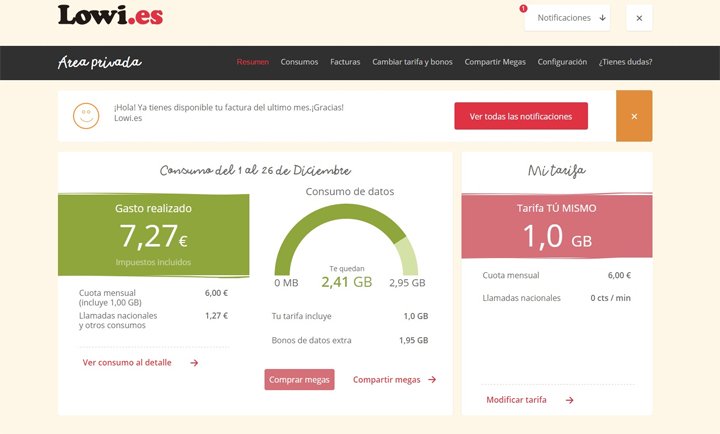The width and height of the screenshot is (720, 434).
Task: Click the 1,27 € llamadas amount
Action: pyautogui.click(x=216, y=316)
